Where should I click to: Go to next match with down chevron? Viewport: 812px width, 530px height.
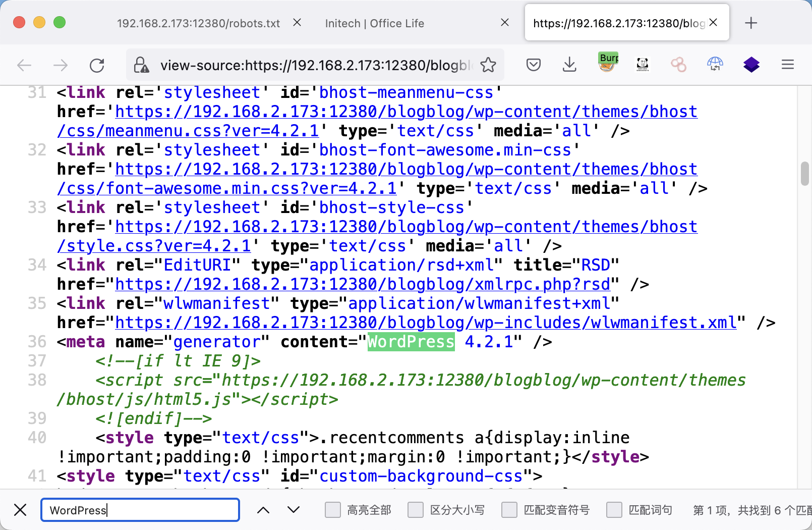[x=294, y=510]
